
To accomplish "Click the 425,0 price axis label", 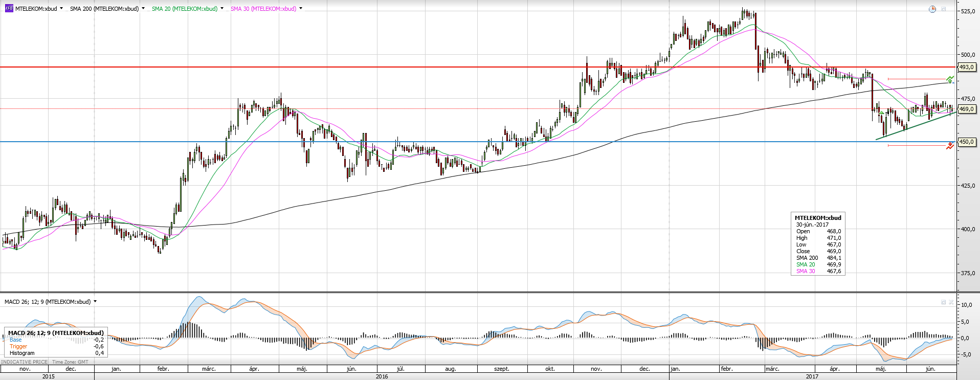I will (x=968, y=186).
